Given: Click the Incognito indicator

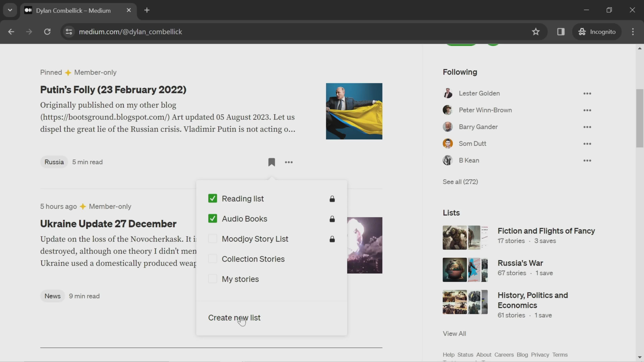Looking at the screenshot, I should pos(597,32).
